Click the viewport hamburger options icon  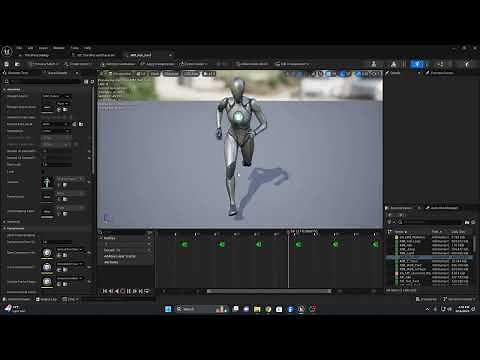pyautogui.click(x=102, y=74)
